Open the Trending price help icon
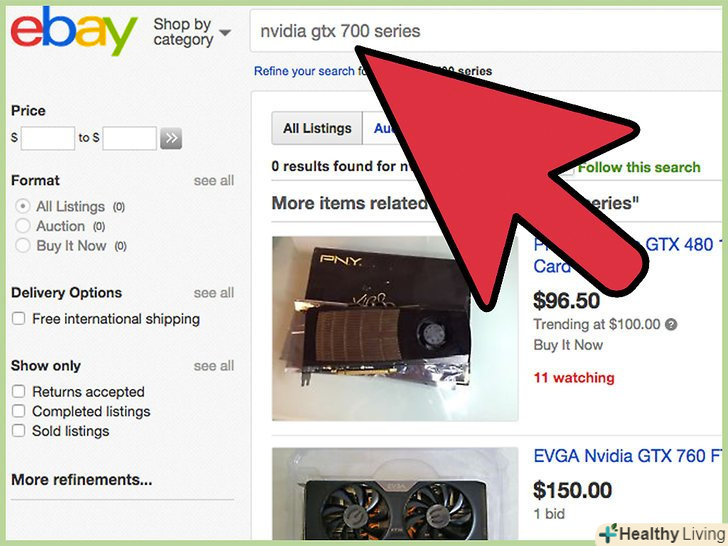Screen dimensions: 728x546 (x=670, y=325)
